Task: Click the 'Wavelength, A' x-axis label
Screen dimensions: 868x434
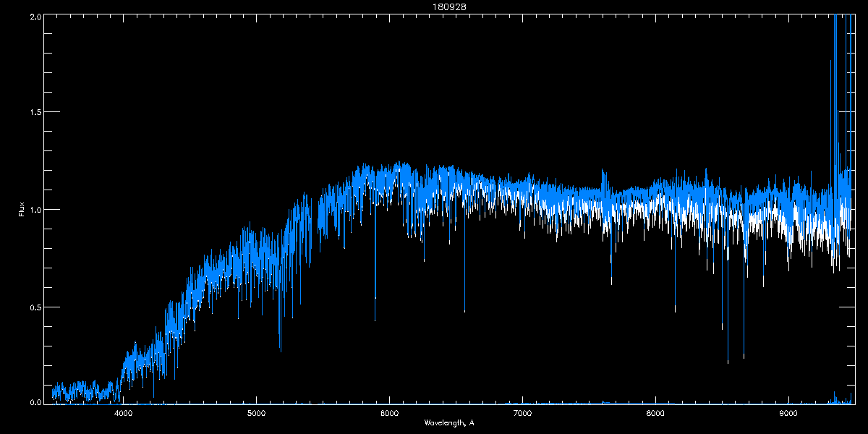Action: pyautogui.click(x=448, y=423)
